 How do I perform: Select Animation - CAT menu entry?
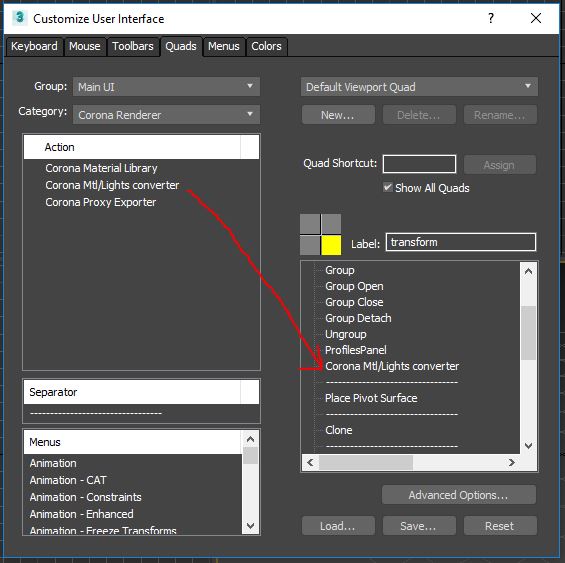point(68,480)
